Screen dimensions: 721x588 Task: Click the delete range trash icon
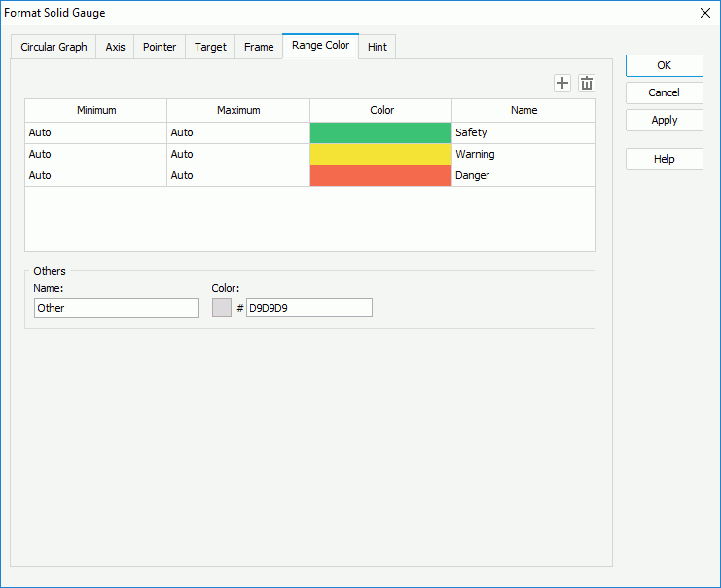tap(587, 83)
